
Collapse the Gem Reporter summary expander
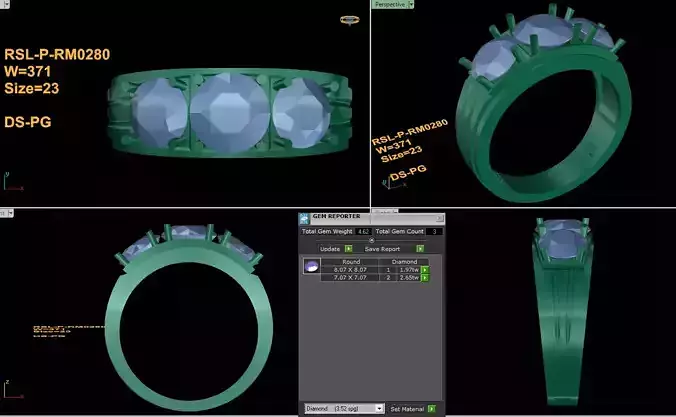pos(372,240)
